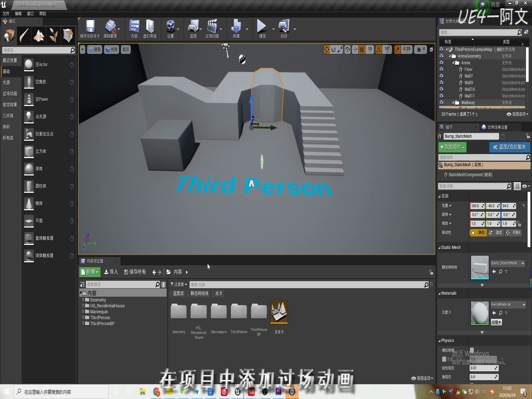
Task: Select the Foliage mode leaf icon
Action: pyautogui.click(x=54, y=35)
